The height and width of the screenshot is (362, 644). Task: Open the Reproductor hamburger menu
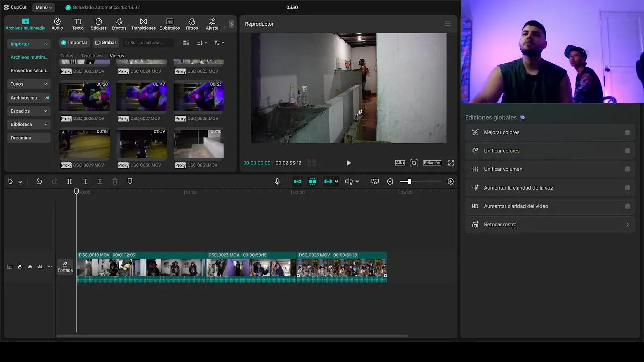[448, 24]
